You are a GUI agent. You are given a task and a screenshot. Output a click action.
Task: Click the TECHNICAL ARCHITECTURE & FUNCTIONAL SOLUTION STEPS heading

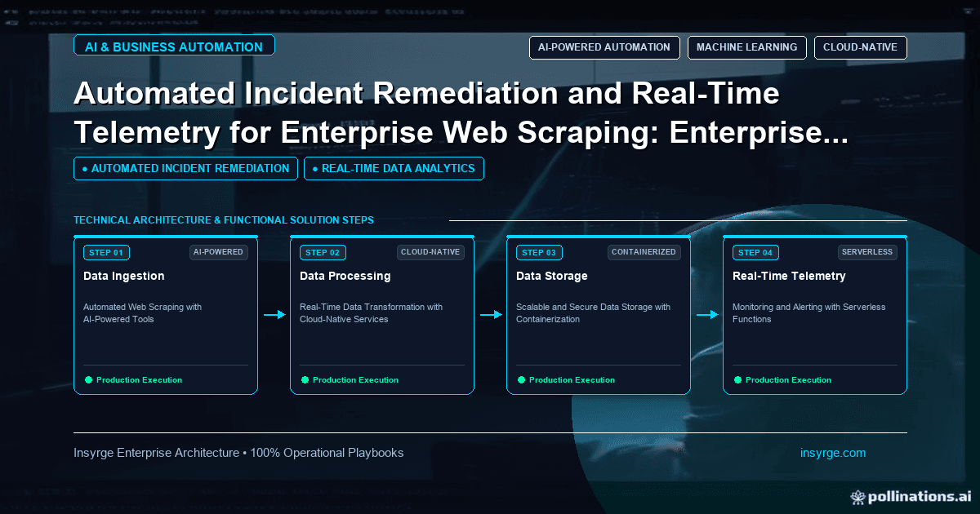[x=224, y=220]
